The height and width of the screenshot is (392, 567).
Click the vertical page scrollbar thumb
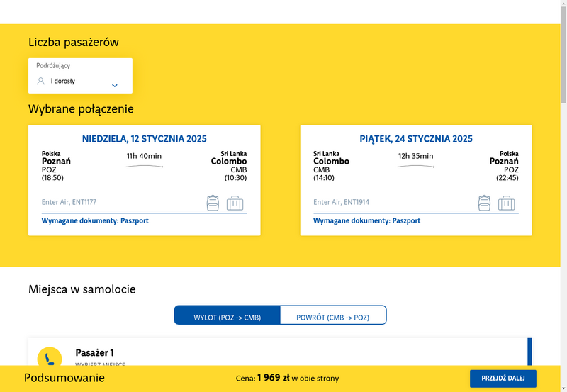[x=563, y=55]
